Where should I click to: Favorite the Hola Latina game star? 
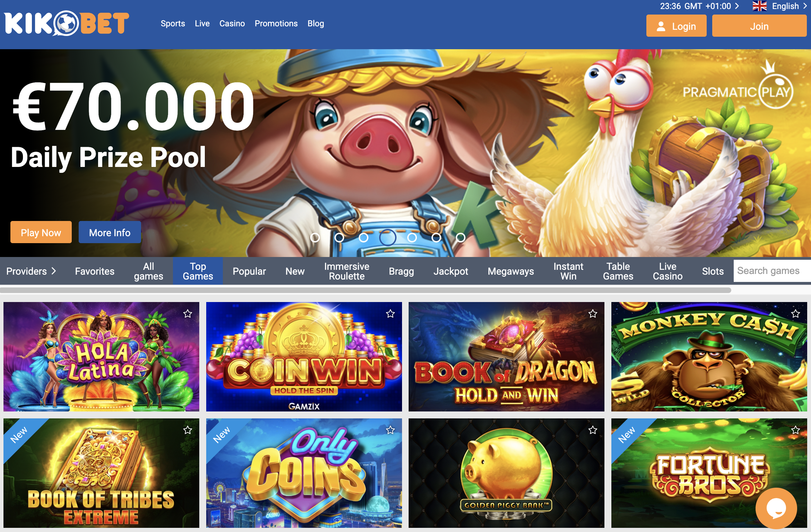188,314
